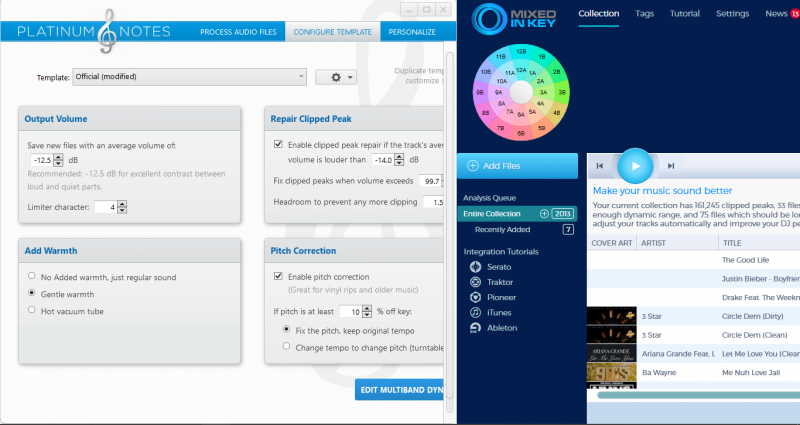The width and height of the screenshot is (800, 425).
Task: Decrease the louder-than -14.0 dB value
Action: [399, 163]
